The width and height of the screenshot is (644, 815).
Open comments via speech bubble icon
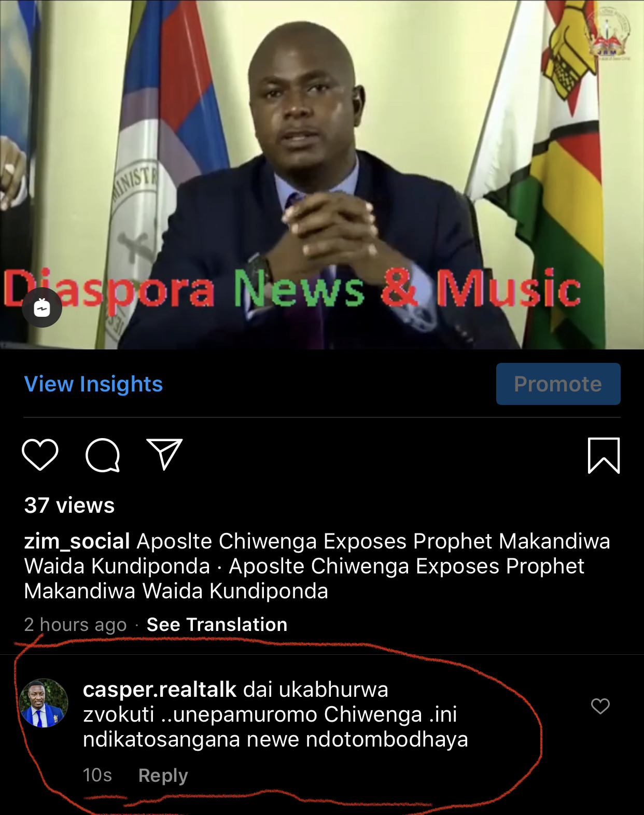point(103,455)
